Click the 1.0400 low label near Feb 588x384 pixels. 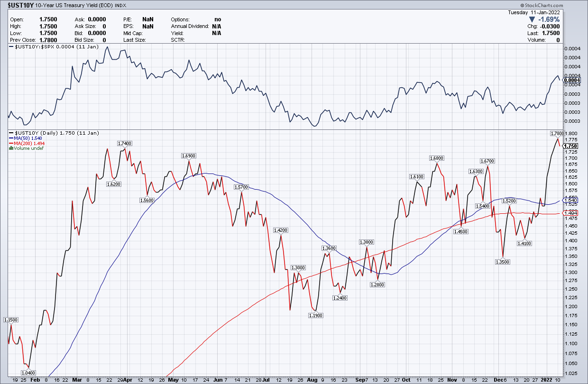pos(28,373)
